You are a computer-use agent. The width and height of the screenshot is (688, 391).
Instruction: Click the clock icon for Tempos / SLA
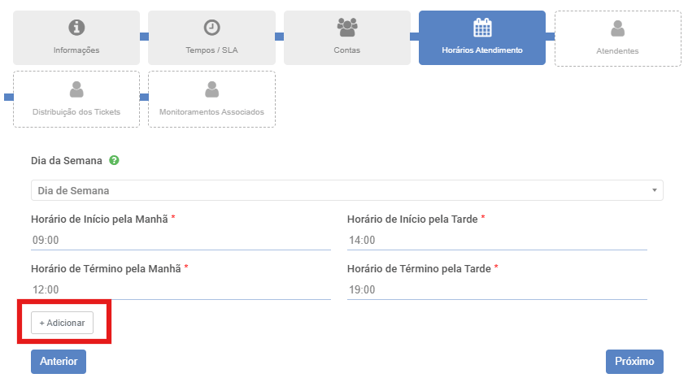point(211,27)
